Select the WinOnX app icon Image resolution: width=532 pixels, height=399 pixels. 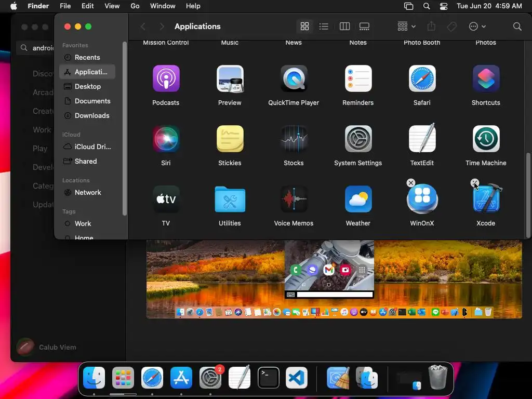click(x=422, y=199)
